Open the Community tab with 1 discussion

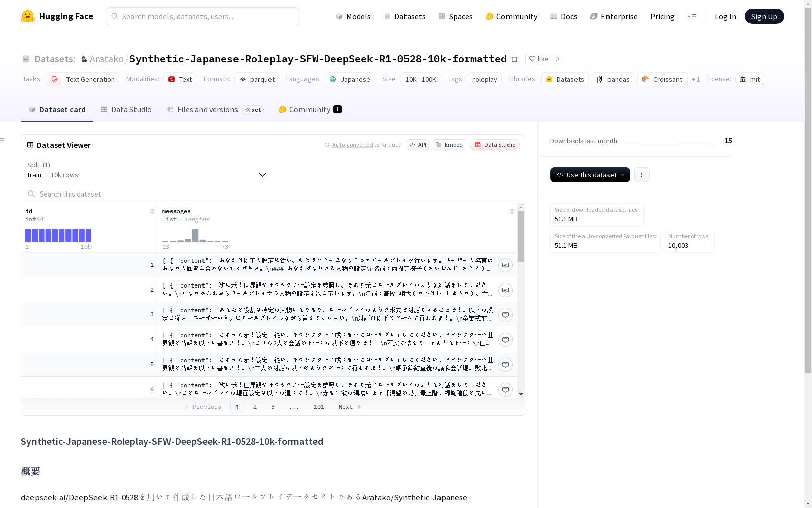(310, 110)
